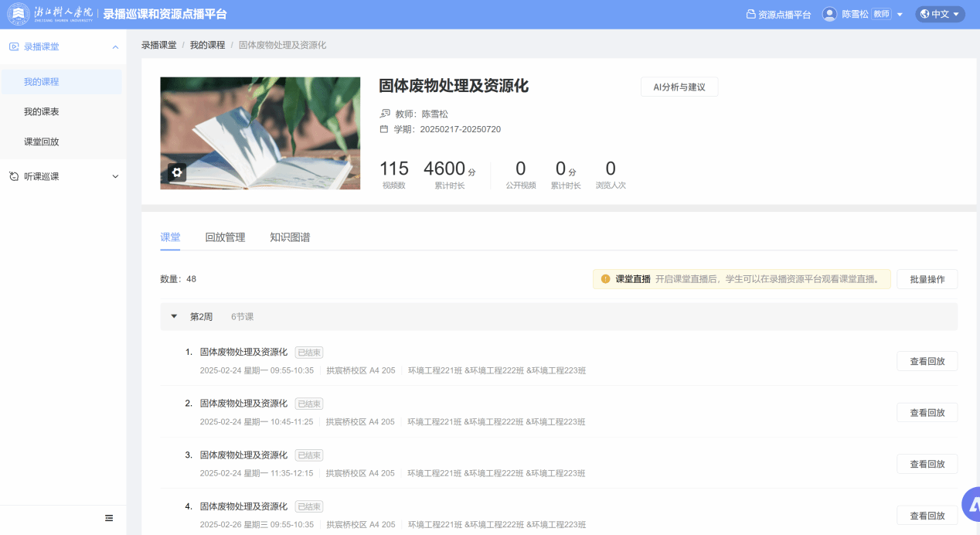Click 查看回放 for the 10:45-11:25 lesson
The height and width of the screenshot is (535, 980).
[927, 413]
